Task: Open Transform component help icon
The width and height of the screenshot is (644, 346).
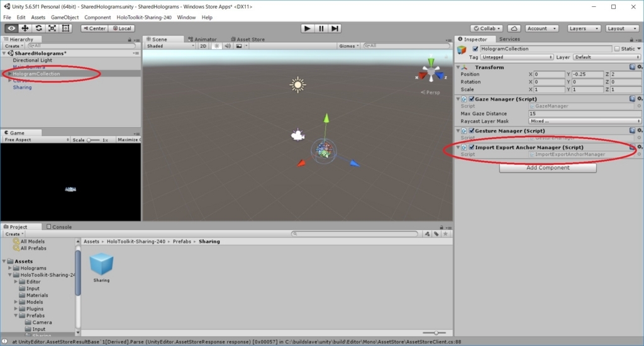Action: (633, 67)
